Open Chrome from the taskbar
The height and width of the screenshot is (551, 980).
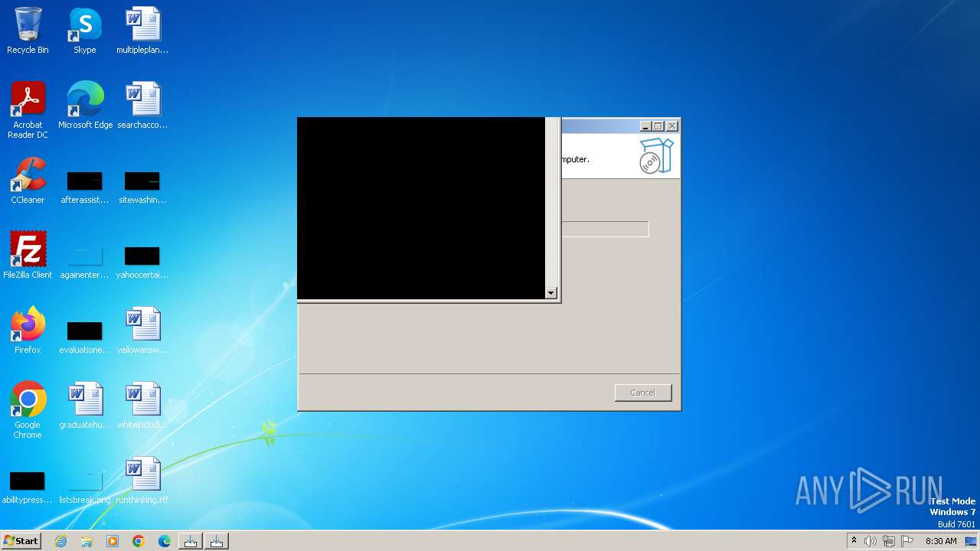click(139, 541)
